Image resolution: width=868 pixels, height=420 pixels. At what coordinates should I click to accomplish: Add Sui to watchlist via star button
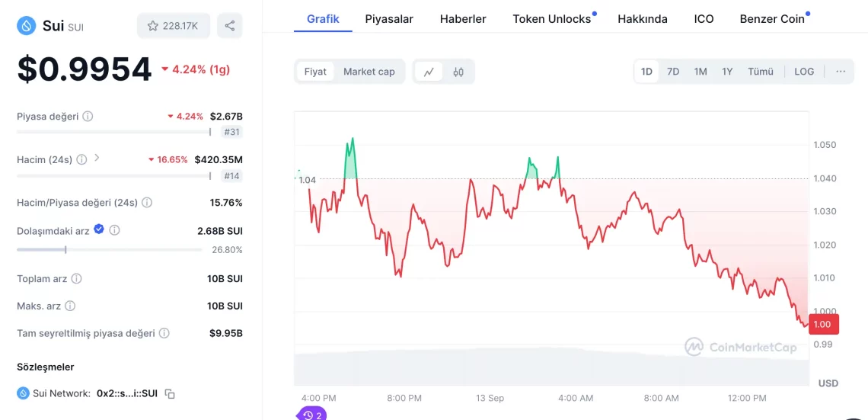174,25
